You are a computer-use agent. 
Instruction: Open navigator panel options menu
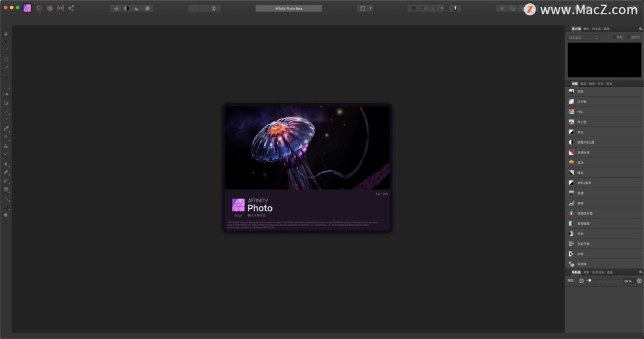(x=640, y=272)
